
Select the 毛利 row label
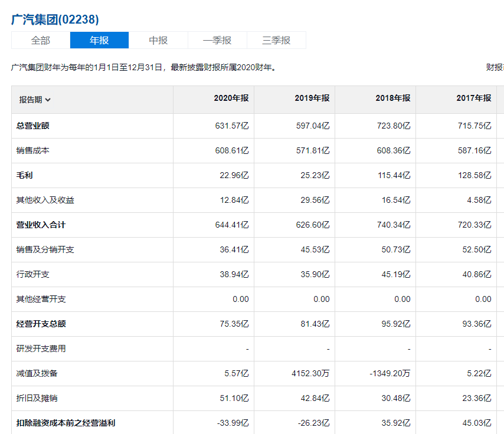coord(24,175)
